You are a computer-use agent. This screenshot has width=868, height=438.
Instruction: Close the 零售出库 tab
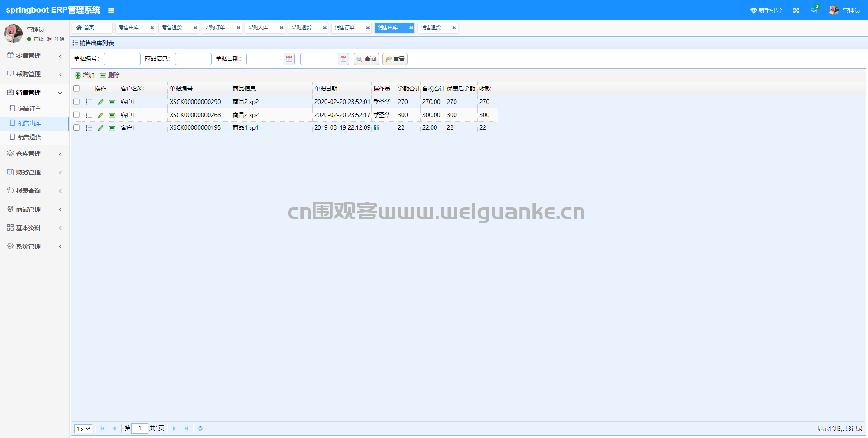click(152, 28)
